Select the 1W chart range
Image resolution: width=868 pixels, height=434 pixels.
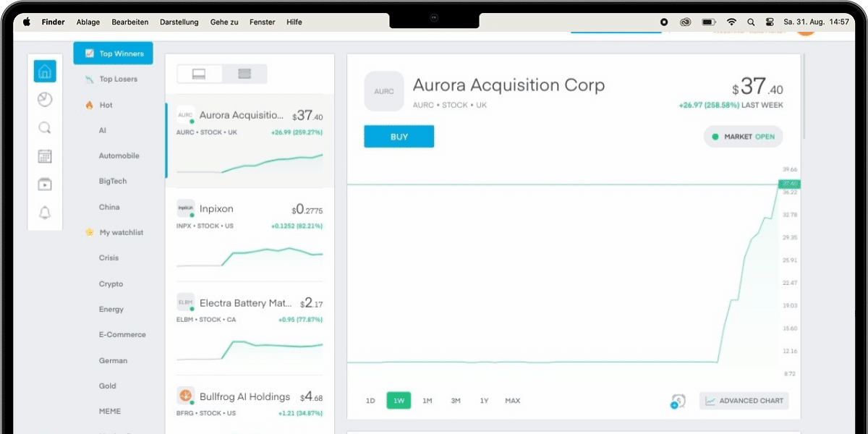coord(399,401)
